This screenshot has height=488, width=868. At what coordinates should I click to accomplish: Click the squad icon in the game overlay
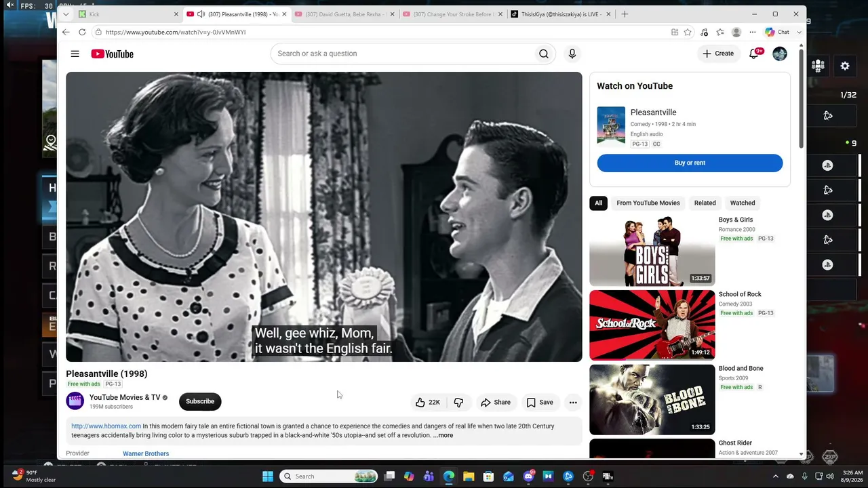coord(818,66)
